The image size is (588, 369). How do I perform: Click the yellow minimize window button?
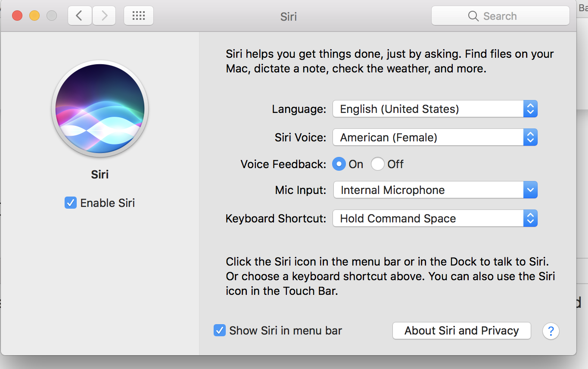pyautogui.click(x=34, y=16)
